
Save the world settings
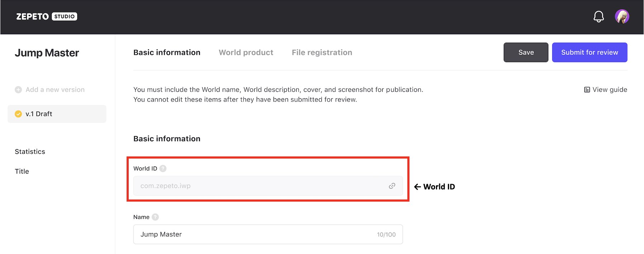click(526, 52)
